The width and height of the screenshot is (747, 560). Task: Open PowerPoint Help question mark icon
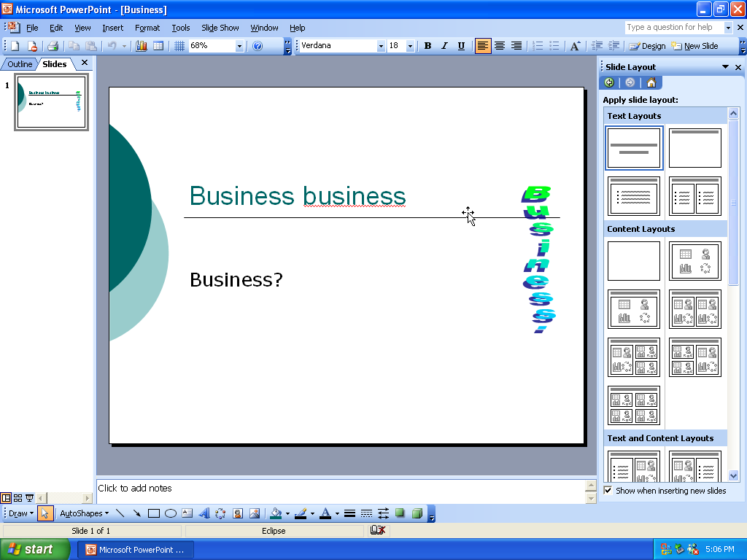(x=258, y=46)
